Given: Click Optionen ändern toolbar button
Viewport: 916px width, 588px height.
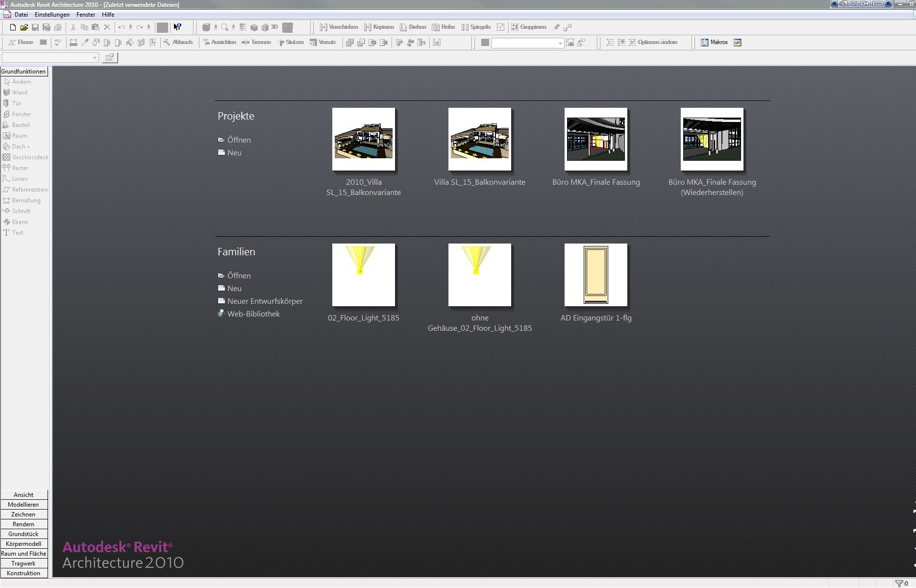Looking at the screenshot, I should (x=653, y=43).
